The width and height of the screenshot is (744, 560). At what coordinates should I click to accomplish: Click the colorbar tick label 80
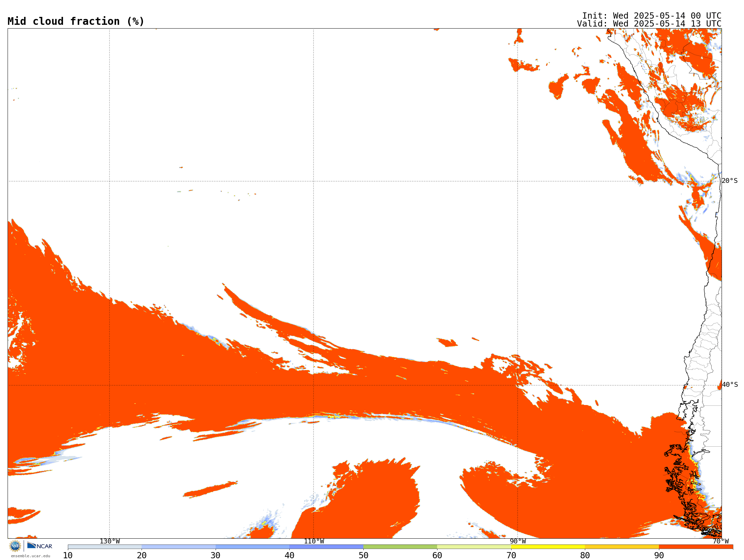pos(585,555)
